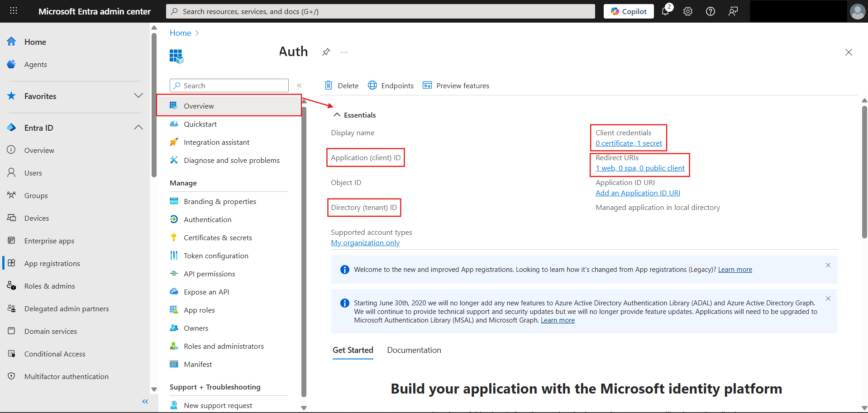Collapse the resource menu with double chevron
The image size is (868, 413).
299,85
